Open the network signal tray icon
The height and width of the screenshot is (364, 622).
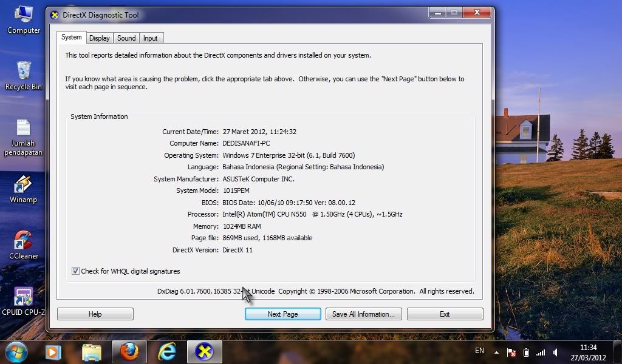coord(540,352)
